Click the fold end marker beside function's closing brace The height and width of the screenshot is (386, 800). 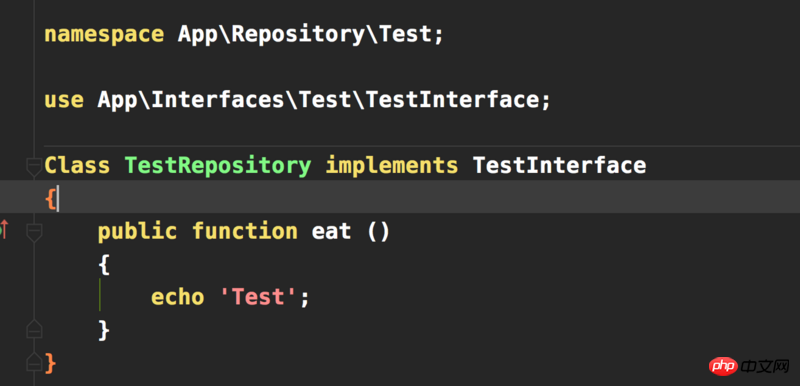34,329
